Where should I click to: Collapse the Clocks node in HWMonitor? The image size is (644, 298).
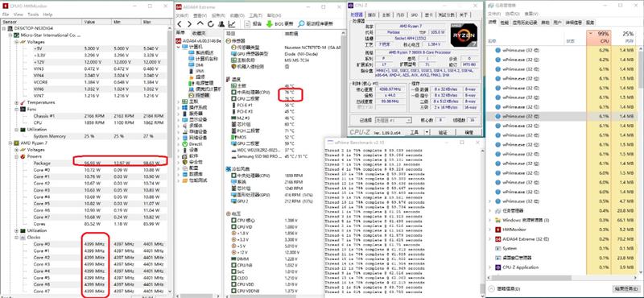[x=16, y=238]
